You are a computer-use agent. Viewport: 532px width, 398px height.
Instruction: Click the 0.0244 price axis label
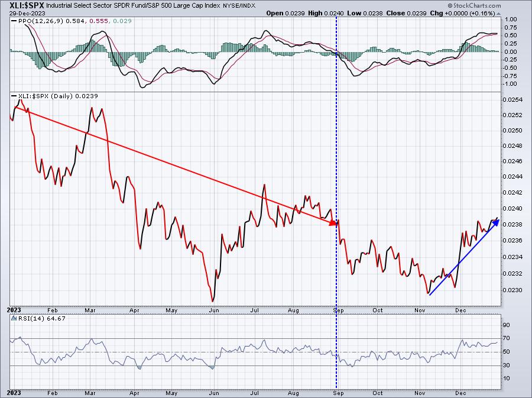click(x=512, y=176)
